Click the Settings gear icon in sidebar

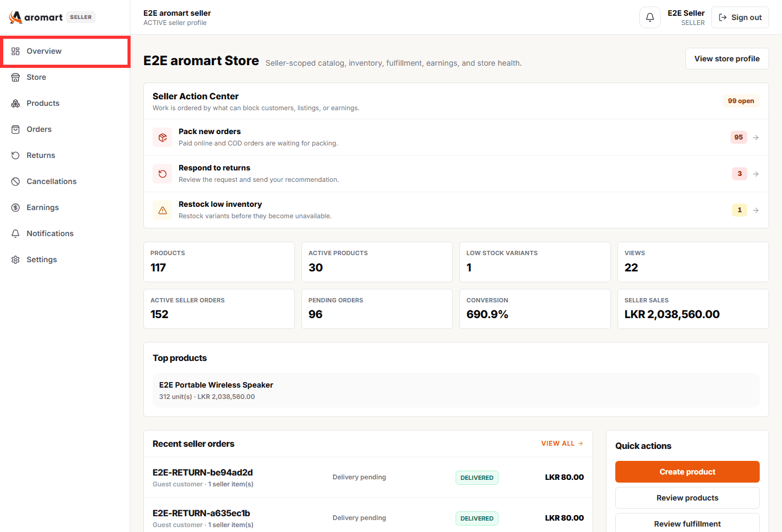tap(15, 259)
